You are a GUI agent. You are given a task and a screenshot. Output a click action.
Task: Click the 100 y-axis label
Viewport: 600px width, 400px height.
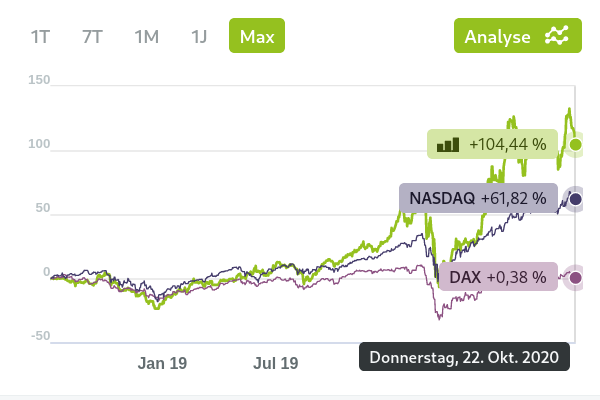point(40,144)
